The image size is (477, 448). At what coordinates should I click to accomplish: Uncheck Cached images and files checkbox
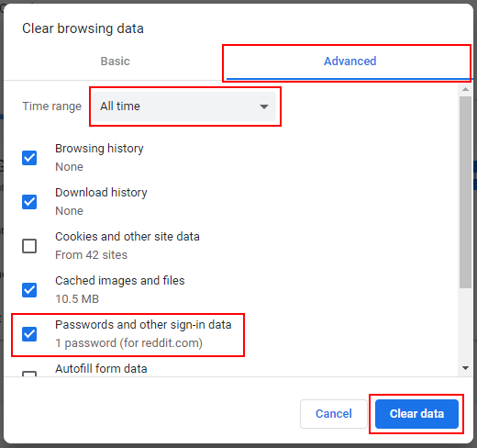[x=29, y=290]
